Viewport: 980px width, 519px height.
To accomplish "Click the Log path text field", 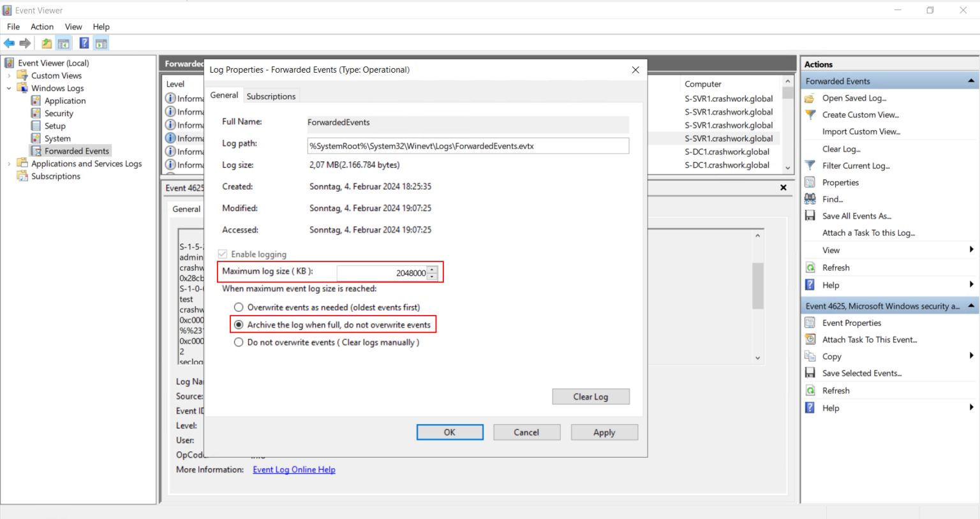I will click(467, 146).
